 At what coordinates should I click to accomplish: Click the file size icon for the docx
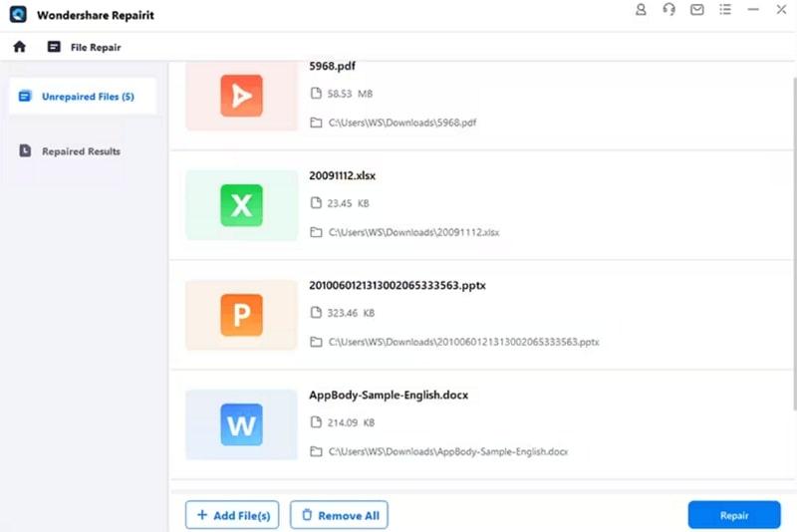coord(316,422)
